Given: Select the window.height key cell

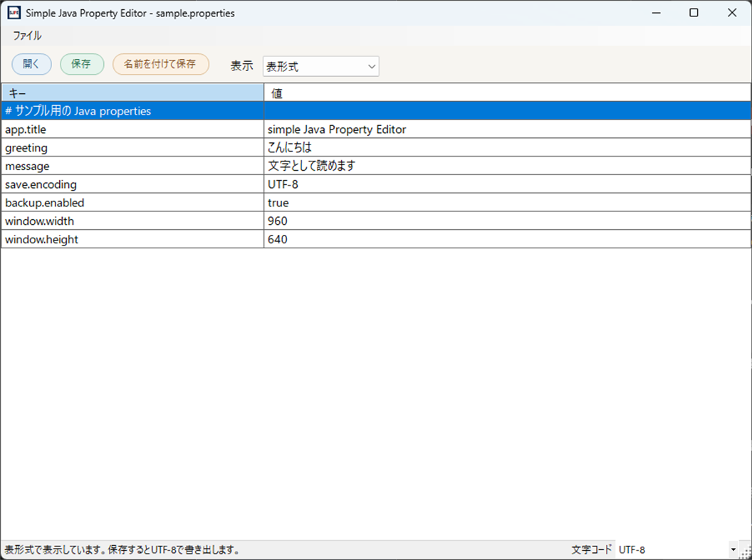Looking at the screenshot, I should [x=132, y=239].
